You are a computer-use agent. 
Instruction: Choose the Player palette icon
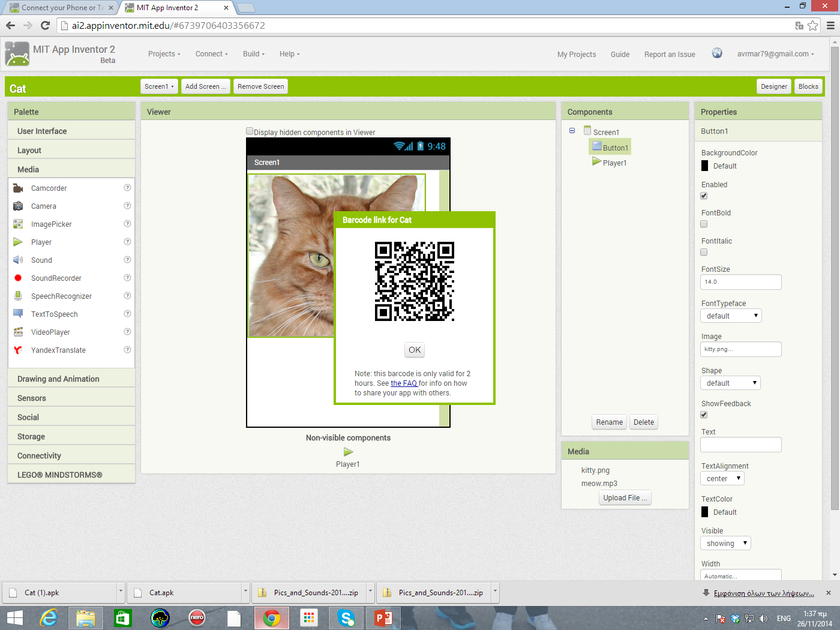click(x=18, y=242)
